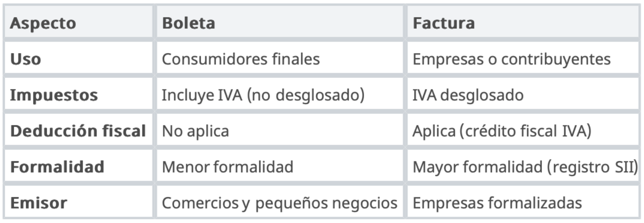Click the Mayor formalidad (registro SII) cell

click(x=523, y=166)
